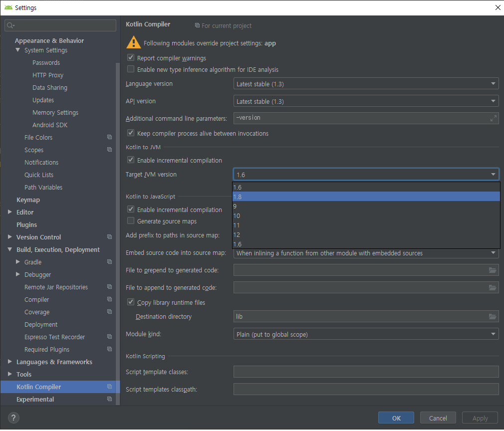The width and height of the screenshot is (504, 431).
Task: Toggle Copy library runtime files checkbox
Action: pos(131,302)
